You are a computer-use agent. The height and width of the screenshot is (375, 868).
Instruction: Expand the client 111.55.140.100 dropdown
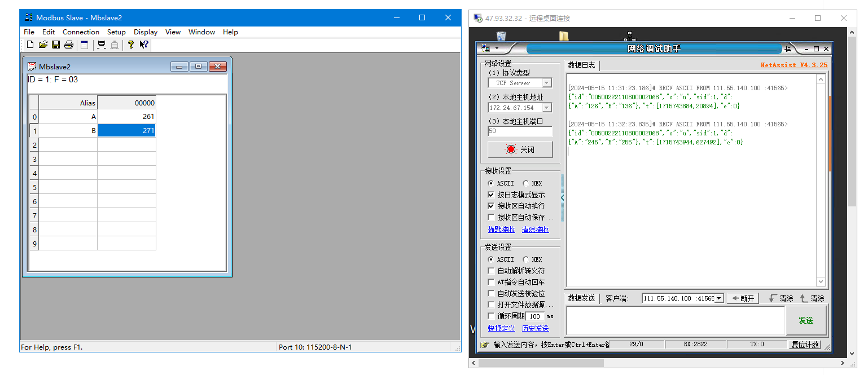pyautogui.click(x=718, y=298)
